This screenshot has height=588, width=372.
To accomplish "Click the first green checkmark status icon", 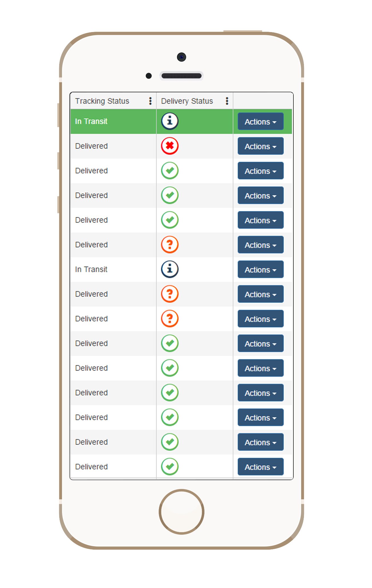I will click(x=170, y=171).
